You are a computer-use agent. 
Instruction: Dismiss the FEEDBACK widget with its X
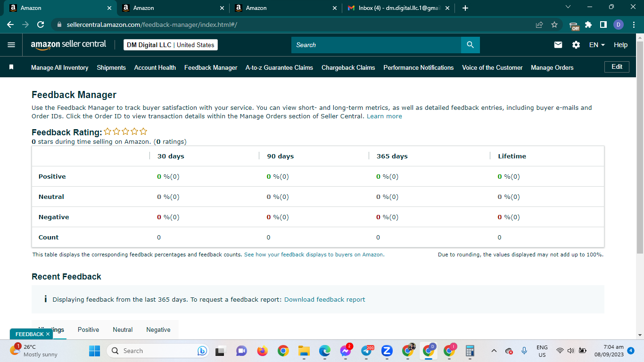point(48,334)
